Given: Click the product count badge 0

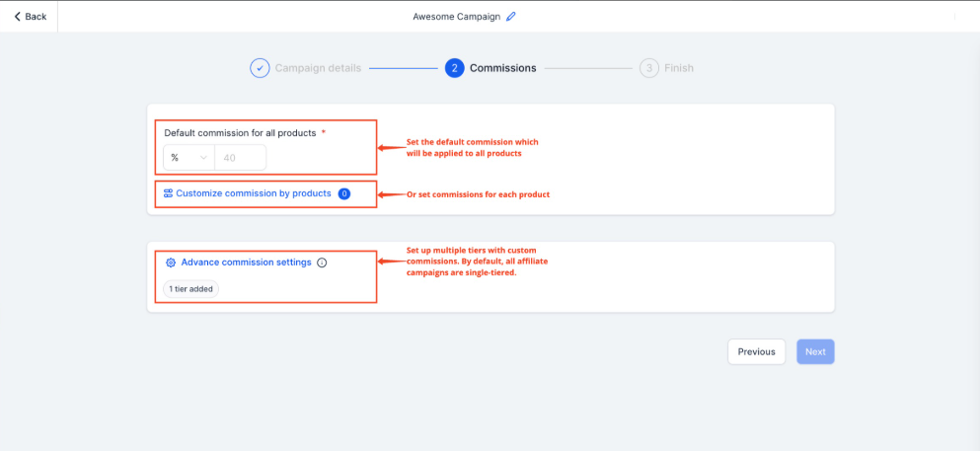Looking at the screenshot, I should coord(343,193).
